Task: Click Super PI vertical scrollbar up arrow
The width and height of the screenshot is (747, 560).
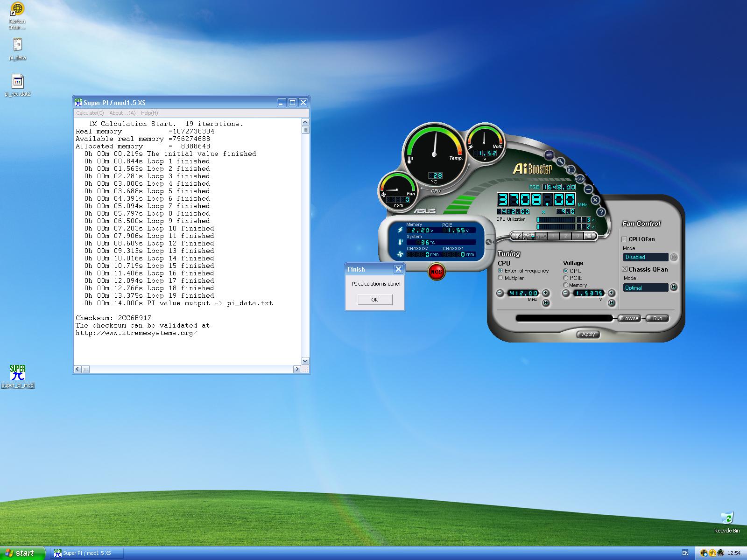Action: pyautogui.click(x=305, y=122)
